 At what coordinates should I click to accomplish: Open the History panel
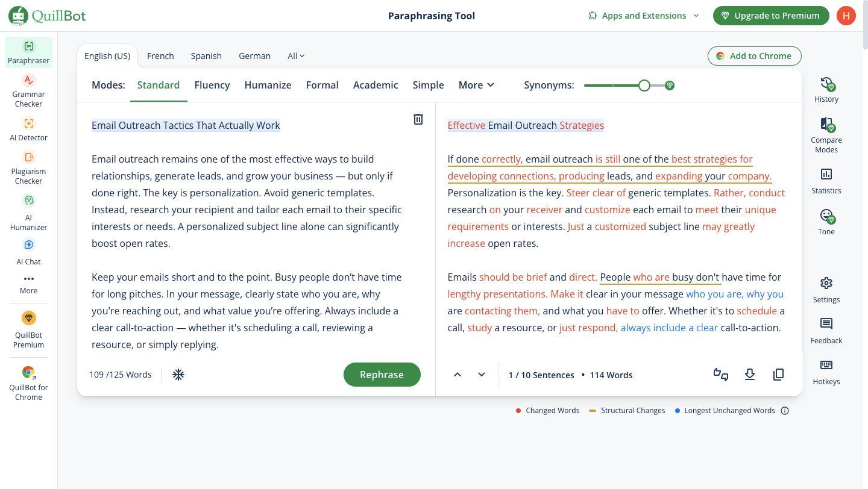pyautogui.click(x=826, y=90)
